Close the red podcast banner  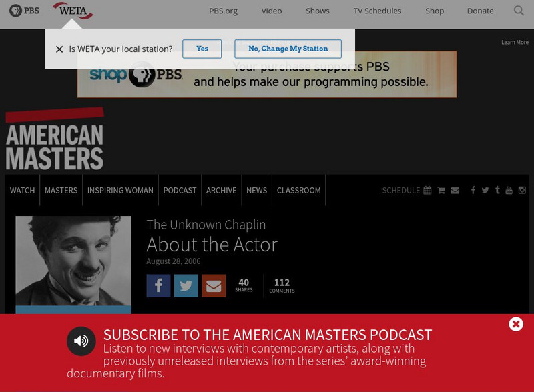[516, 324]
